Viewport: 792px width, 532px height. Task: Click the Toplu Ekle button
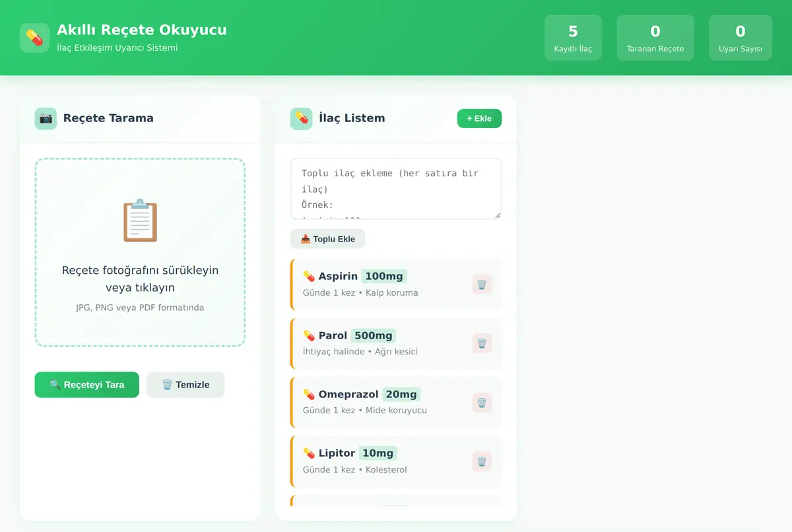[x=327, y=239]
